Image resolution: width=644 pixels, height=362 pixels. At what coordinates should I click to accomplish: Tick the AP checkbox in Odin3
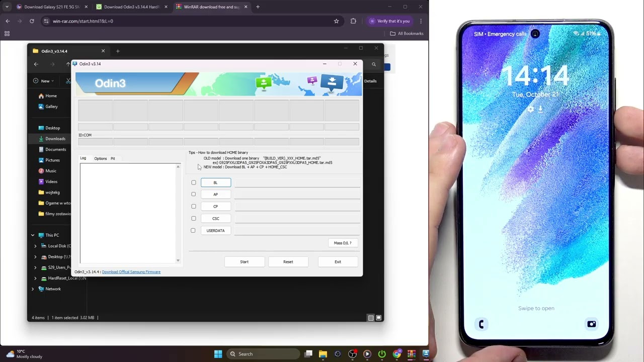point(193,194)
